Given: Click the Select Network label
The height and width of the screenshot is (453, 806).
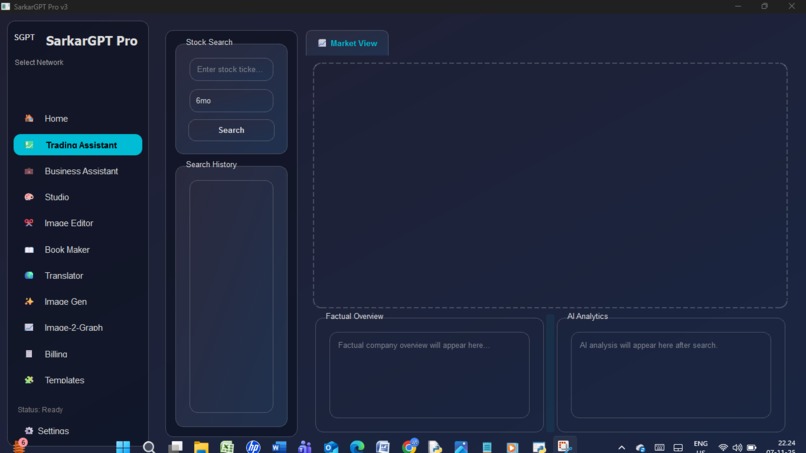Looking at the screenshot, I should pos(39,62).
